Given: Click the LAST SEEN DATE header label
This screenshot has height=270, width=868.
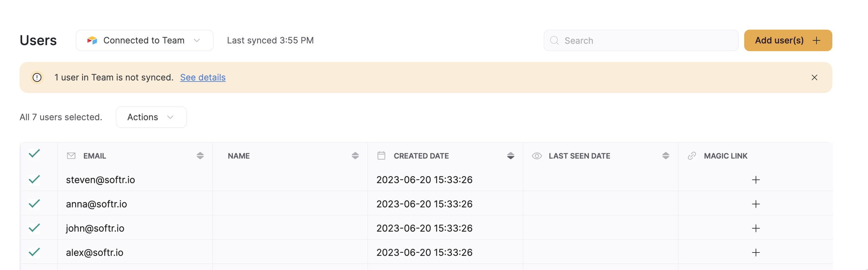Looking at the screenshot, I should click(x=579, y=156).
